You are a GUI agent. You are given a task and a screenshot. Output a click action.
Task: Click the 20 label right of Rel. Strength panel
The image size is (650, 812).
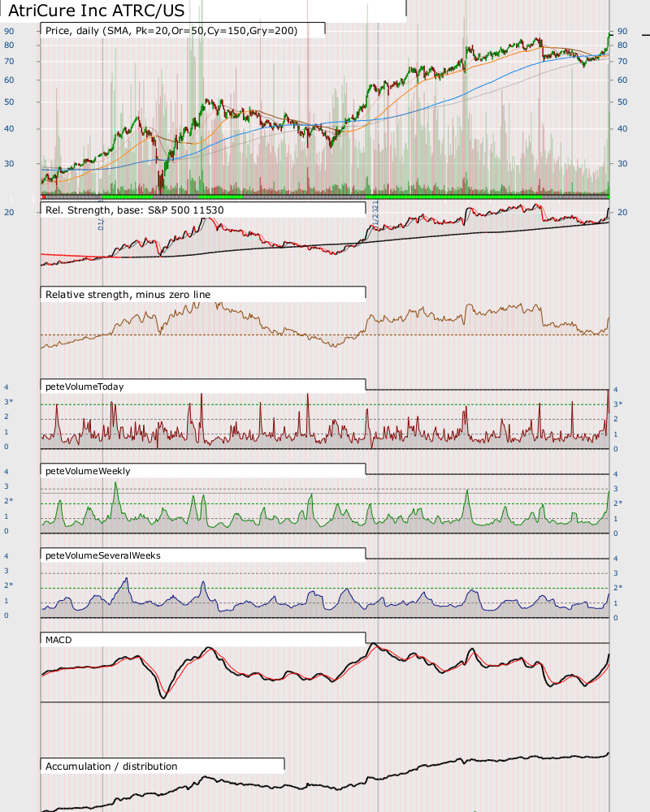(622, 212)
